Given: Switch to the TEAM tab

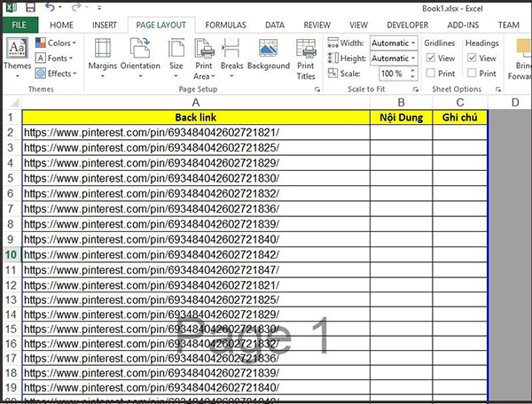Looking at the screenshot, I should 509,25.
